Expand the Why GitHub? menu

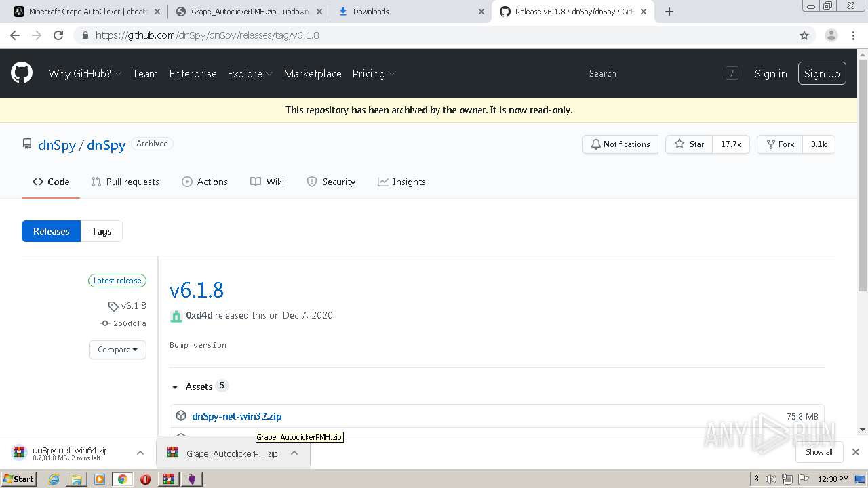tap(85, 73)
